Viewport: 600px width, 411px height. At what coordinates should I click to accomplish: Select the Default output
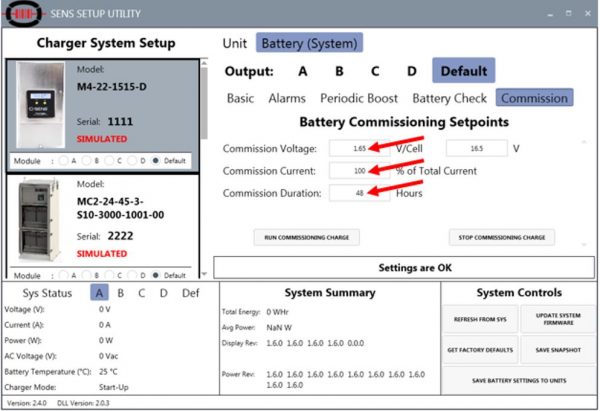click(464, 70)
